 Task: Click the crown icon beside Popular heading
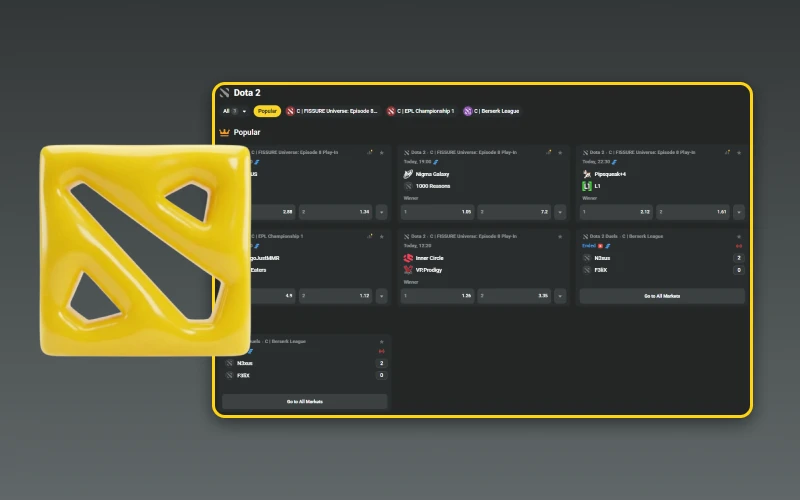click(225, 132)
